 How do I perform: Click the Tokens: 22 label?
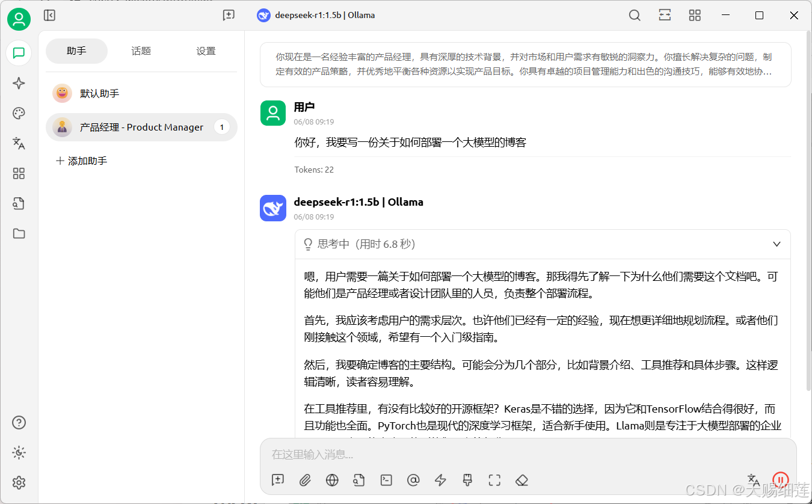(x=314, y=170)
